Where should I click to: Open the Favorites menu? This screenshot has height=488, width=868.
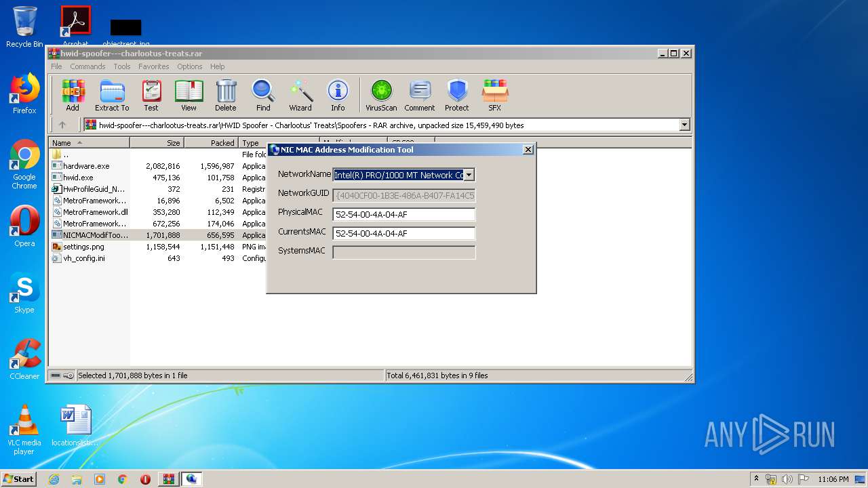[x=154, y=66]
